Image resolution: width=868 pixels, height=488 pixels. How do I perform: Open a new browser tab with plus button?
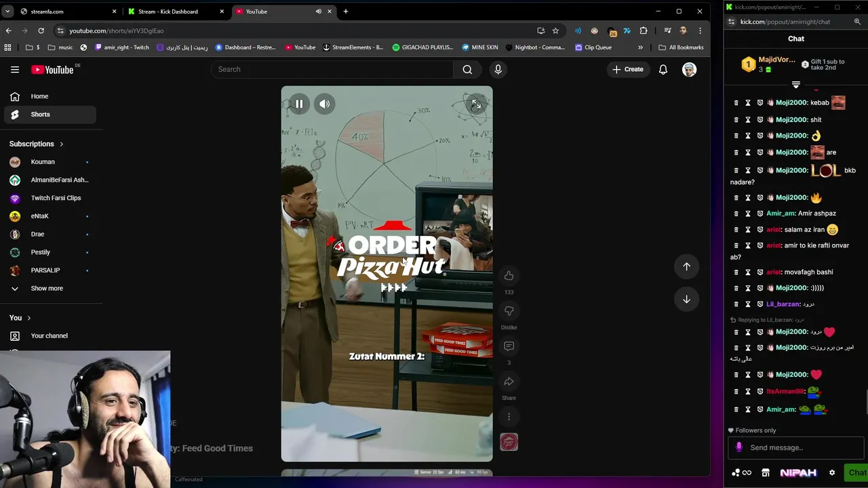[x=345, y=12]
